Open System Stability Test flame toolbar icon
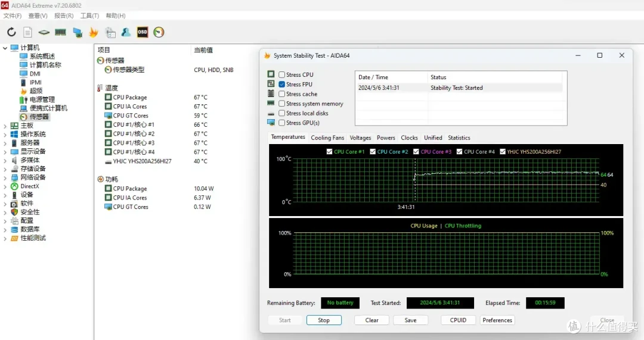Screen dimensions: 644x340 [x=94, y=32]
